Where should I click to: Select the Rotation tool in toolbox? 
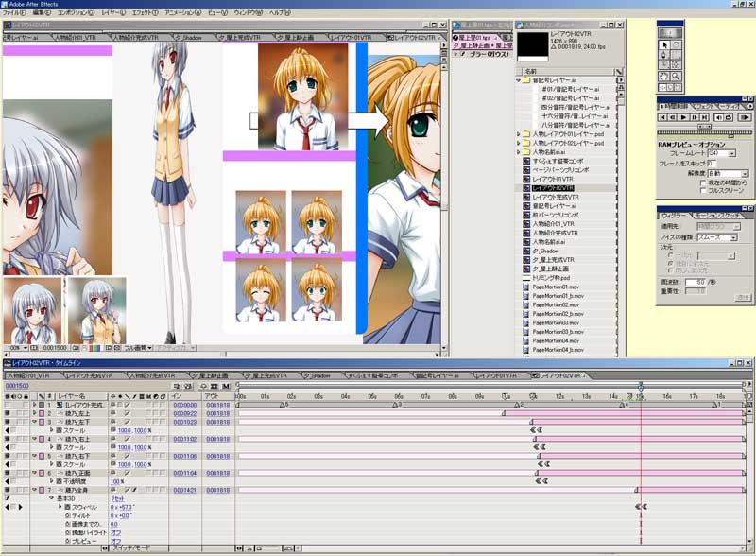676,44
